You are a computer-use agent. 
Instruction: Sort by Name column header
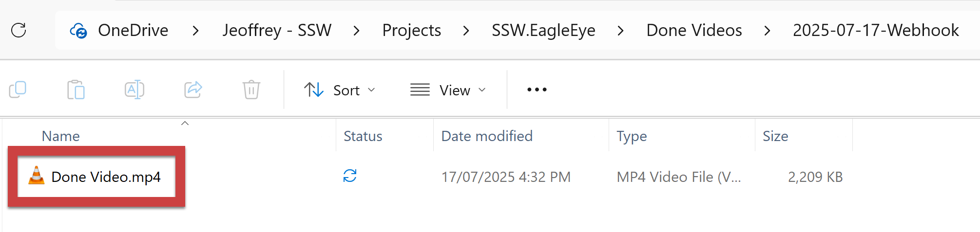tap(60, 136)
